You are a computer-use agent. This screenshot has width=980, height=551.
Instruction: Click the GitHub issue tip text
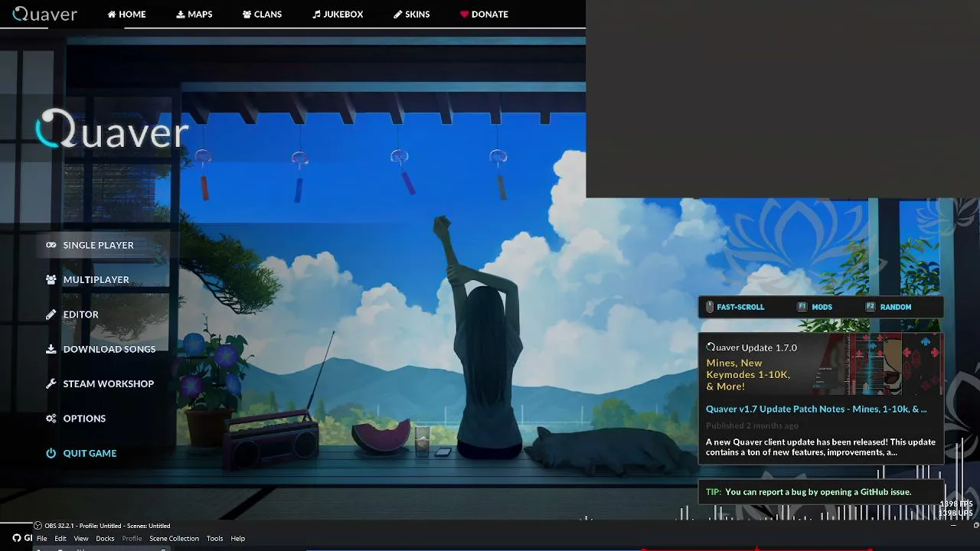click(818, 492)
